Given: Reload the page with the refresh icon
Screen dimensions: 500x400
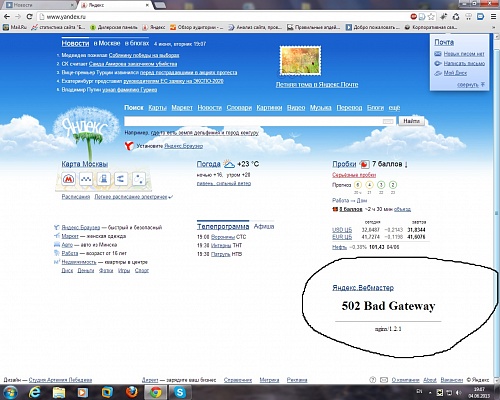Looking at the screenshot, I should [x=29, y=16].
